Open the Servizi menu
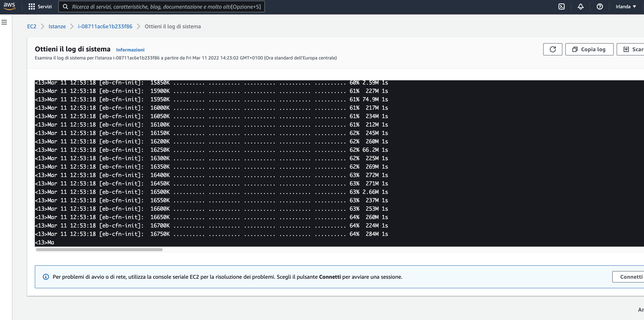 click(40, 6)
